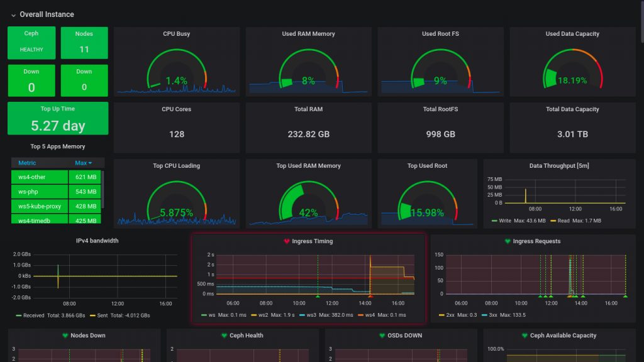Viewport: 644px width, 362px height.
Task: Click the ws4-other metric cell
Action: point(40,177)
